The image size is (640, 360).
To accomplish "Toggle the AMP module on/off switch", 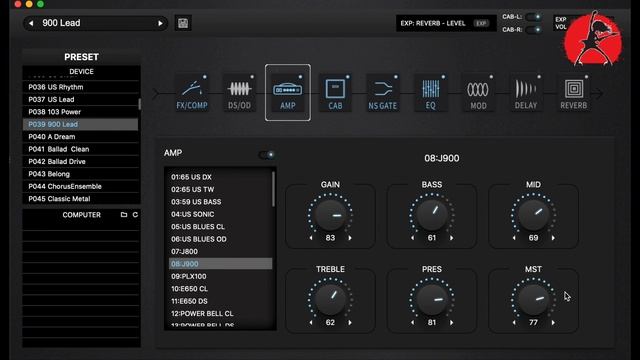I will (x=267, y=155).
